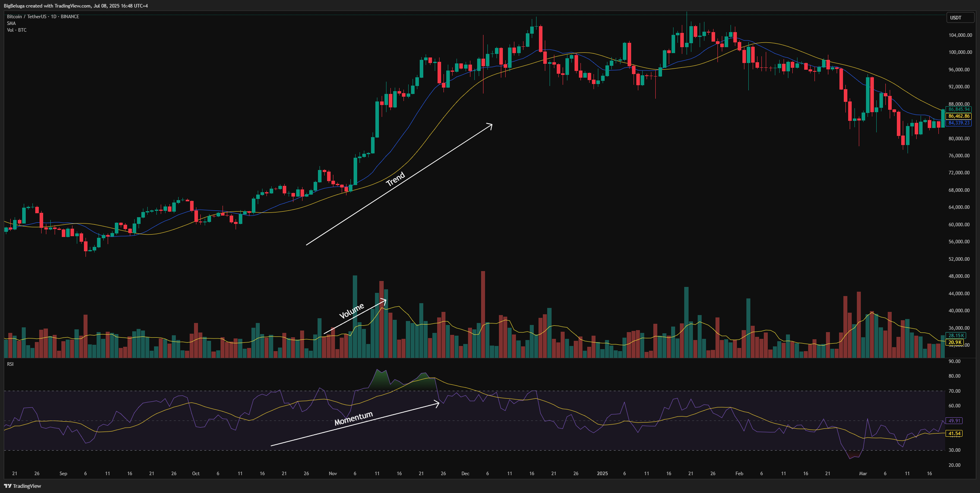This screenshot has height=493, width=980.
Task: Click the Oct label on the time axis
Action: pyautogui.click(x=196, y=474)
